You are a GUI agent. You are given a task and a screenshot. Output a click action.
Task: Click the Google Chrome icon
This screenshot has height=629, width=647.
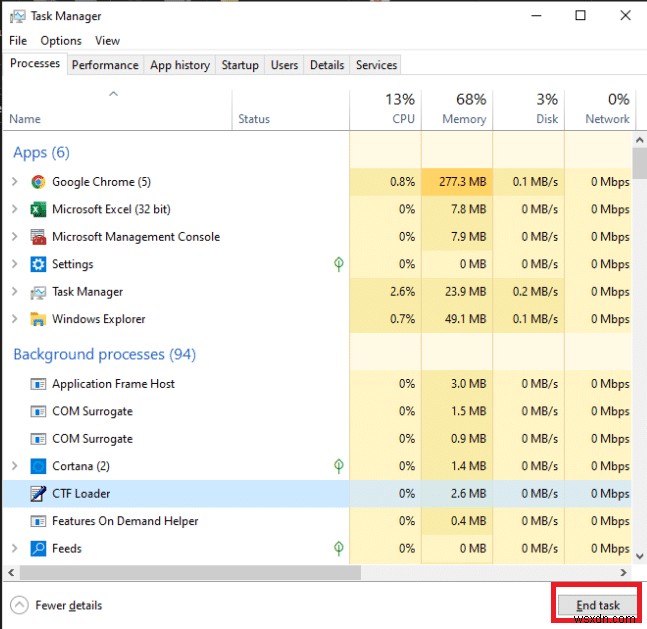(x=38, y=182)
